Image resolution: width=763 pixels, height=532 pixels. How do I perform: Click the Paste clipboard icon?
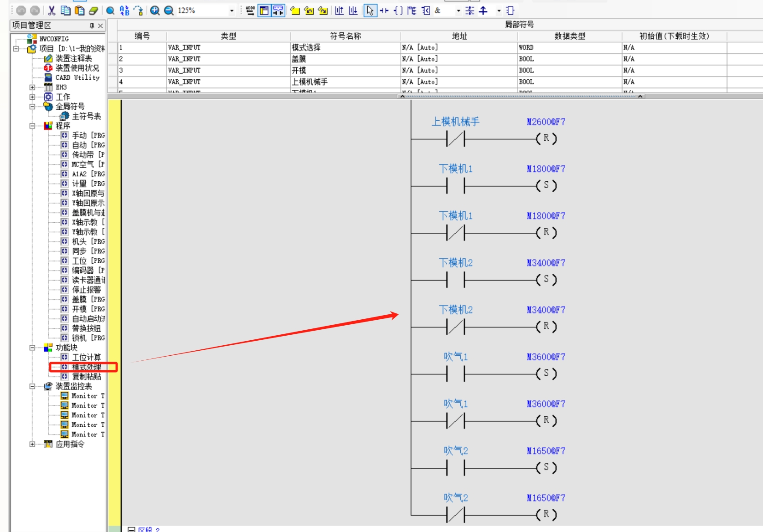pyautogui.click(x=79, y=10)
